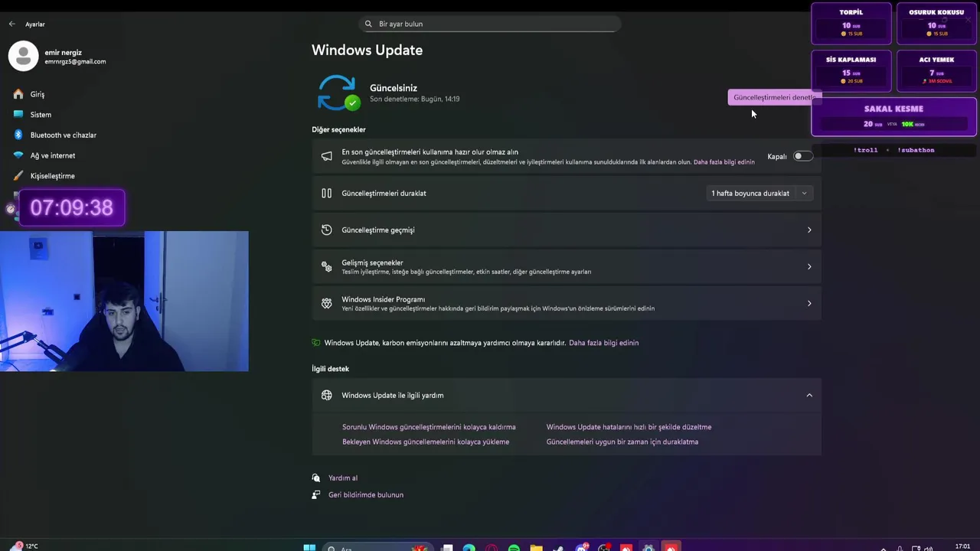Click the Ağ ve internet wifi icon
The height and width of the screenshot is (551, 980).
18,155
